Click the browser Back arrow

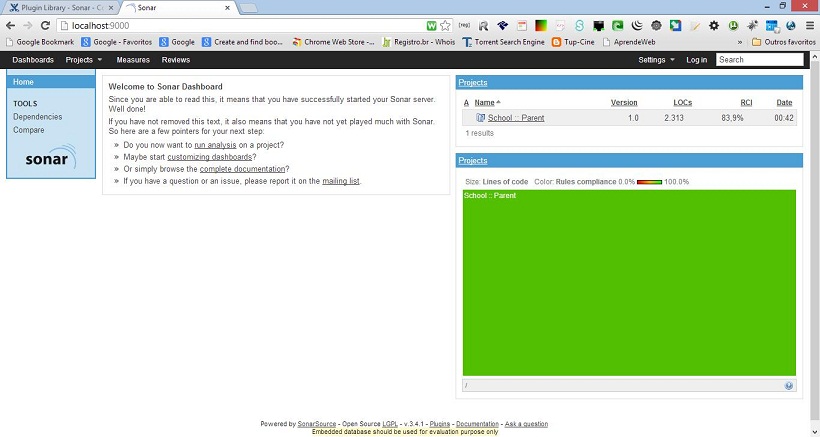pos(10,25)
